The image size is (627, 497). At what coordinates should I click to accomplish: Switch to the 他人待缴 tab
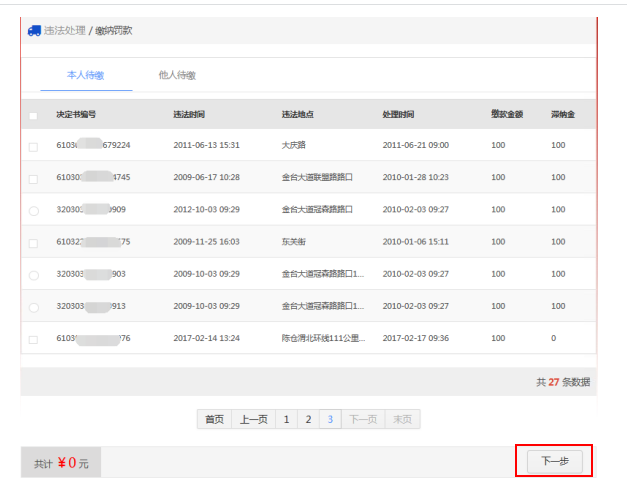click(x=177, y=75)
